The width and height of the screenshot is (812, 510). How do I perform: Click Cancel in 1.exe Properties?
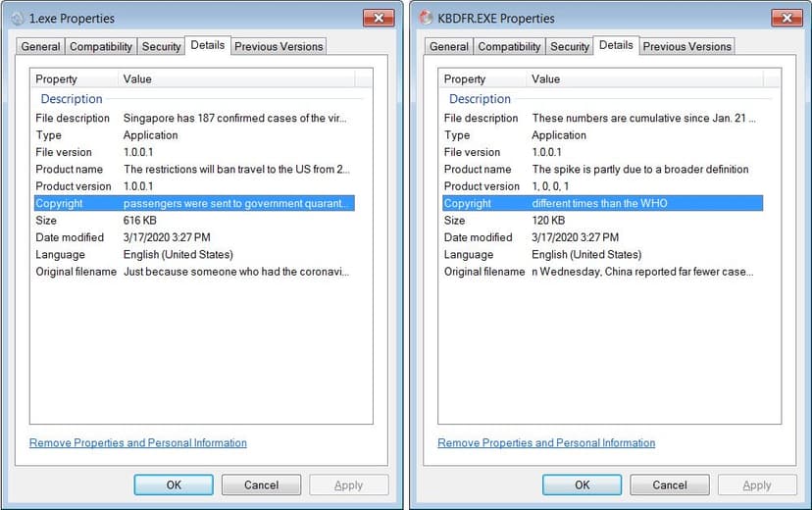coord(262,485)
